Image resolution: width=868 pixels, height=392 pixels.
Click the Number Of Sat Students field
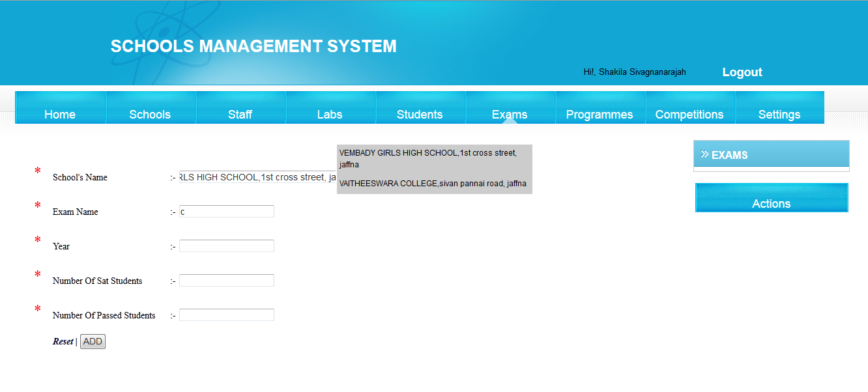pyautogui.click(x=226, y=280)
